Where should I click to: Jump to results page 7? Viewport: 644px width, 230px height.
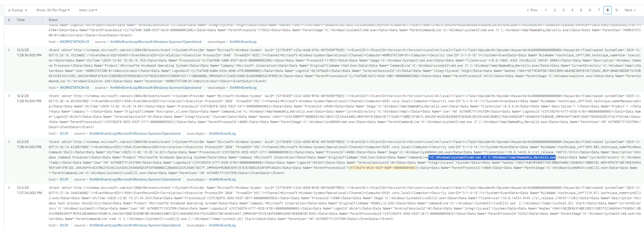click(x=599, y=10)
